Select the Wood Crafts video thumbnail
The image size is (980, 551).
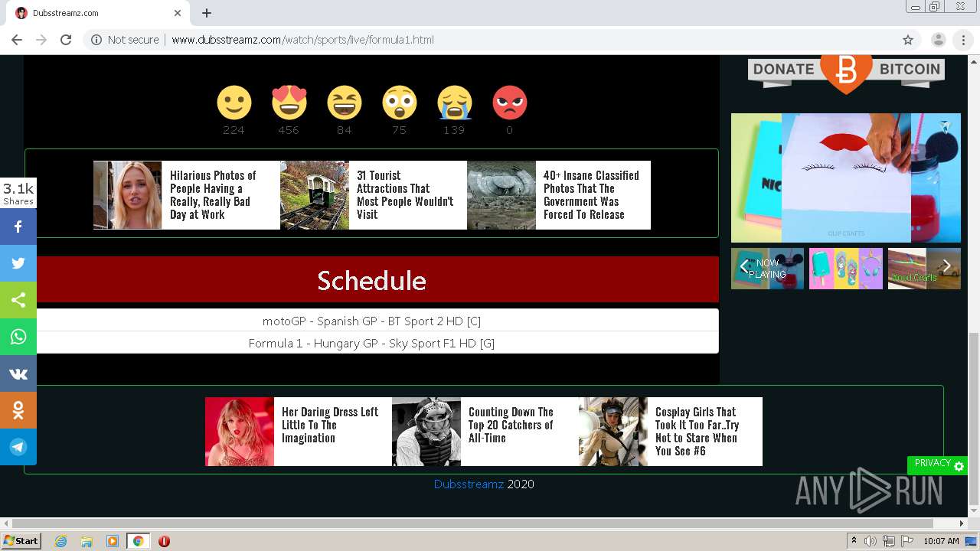[924, 269]
